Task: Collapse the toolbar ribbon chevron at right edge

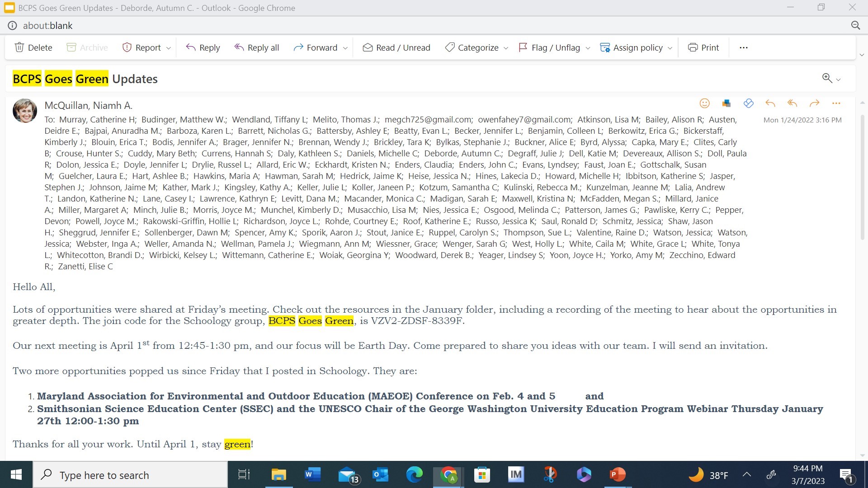Action: pos(862,55)
